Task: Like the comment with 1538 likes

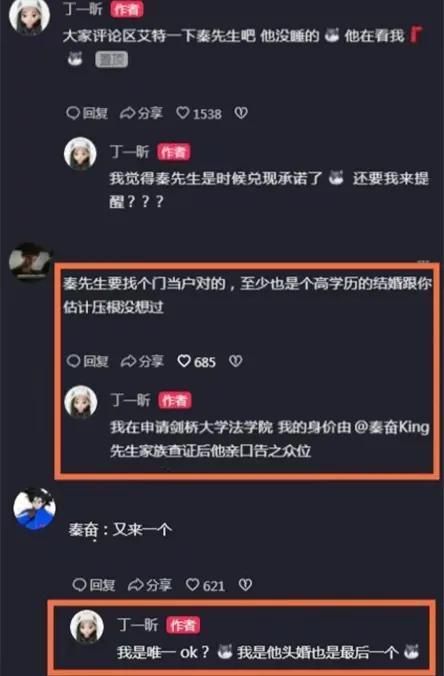Action: (199, 113)
